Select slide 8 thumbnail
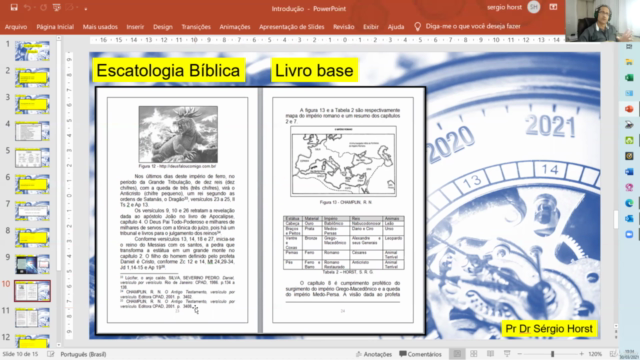Viewport: 640px width, 360px height. (32, 238)
